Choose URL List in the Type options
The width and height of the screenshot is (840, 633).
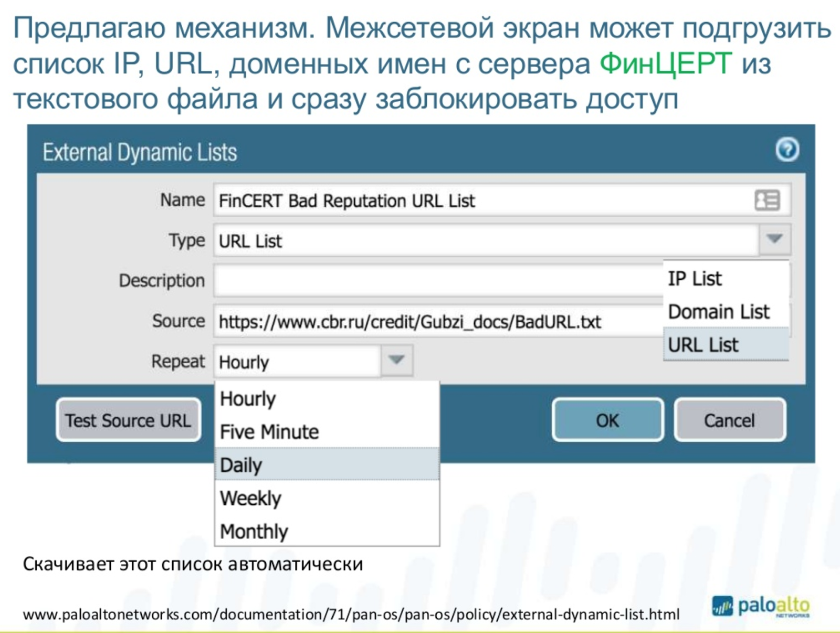pos(726,344)
